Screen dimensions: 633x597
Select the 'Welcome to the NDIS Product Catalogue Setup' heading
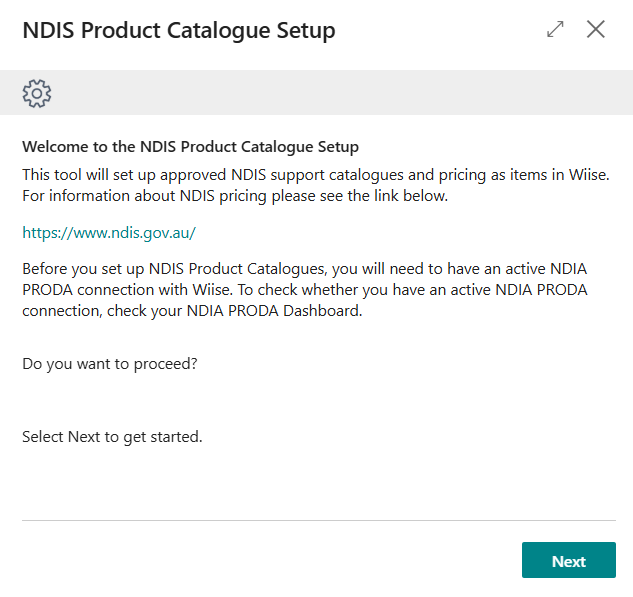(191, 147)
